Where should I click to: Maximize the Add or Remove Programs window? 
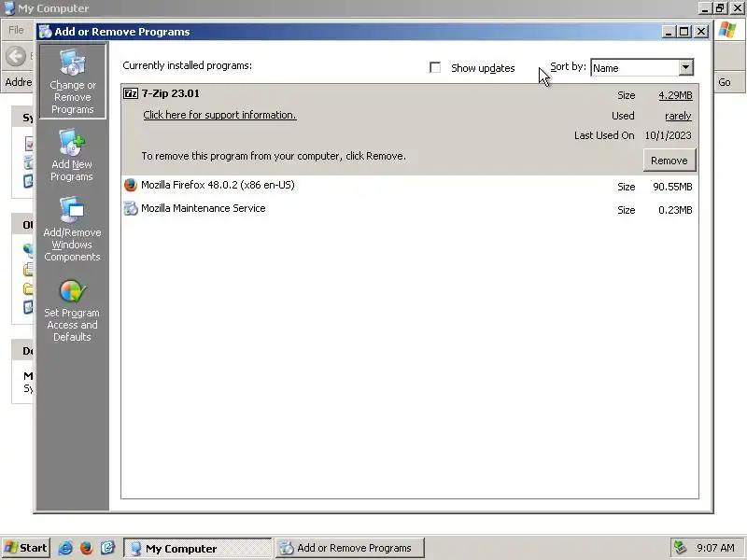[684, 32]
